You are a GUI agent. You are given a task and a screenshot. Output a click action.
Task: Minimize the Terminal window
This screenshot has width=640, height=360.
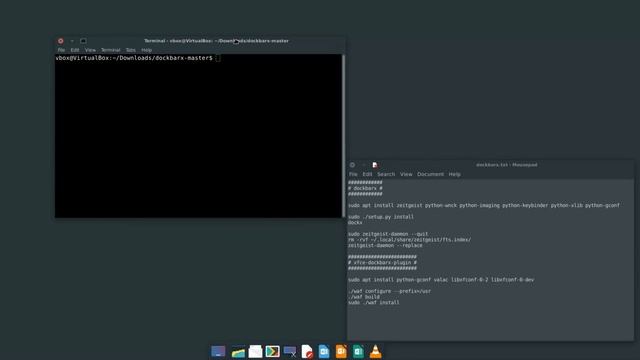(x=72, y=41)
